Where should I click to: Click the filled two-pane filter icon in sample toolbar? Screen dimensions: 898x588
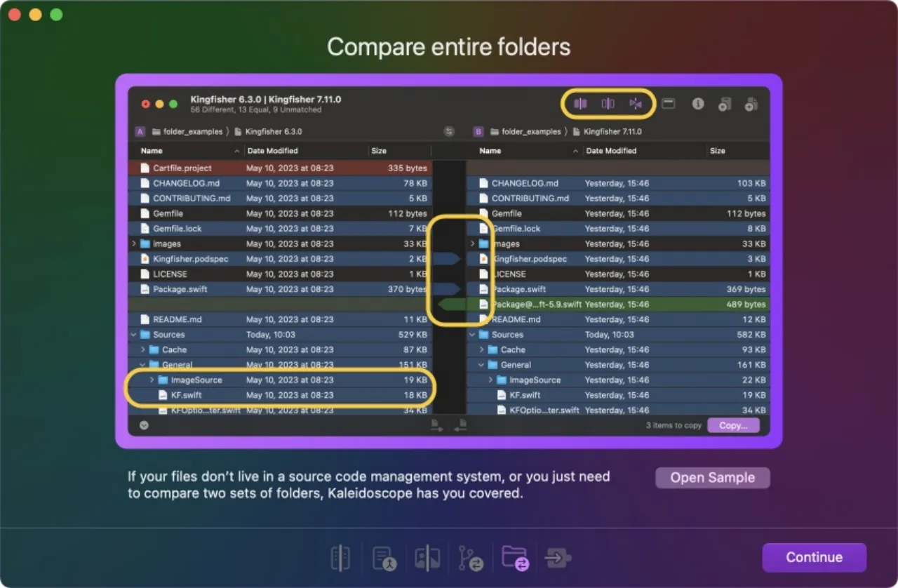pyautogui.click(x=580, y=104)
